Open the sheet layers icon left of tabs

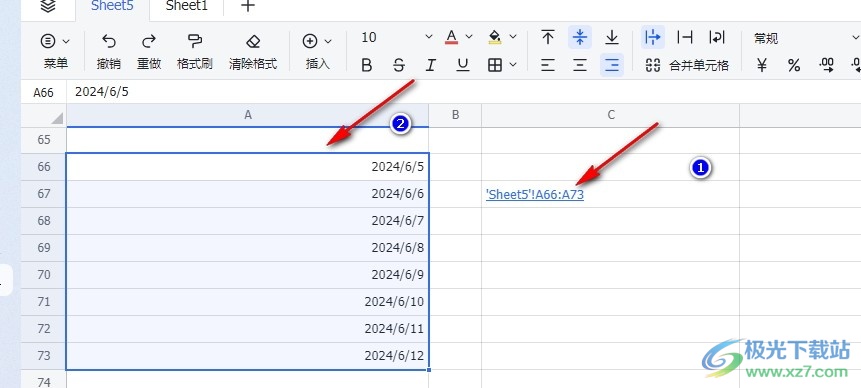pyautogui.click(x=48, y=6)
